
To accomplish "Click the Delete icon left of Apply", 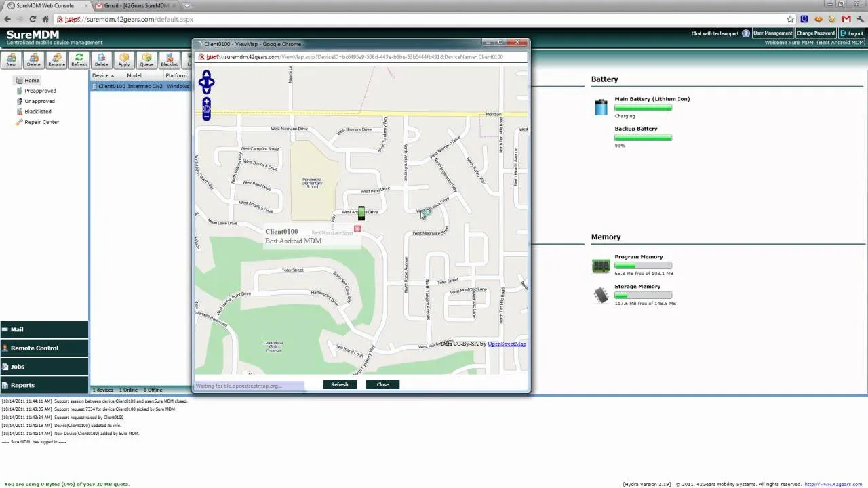I will point(101,60).
